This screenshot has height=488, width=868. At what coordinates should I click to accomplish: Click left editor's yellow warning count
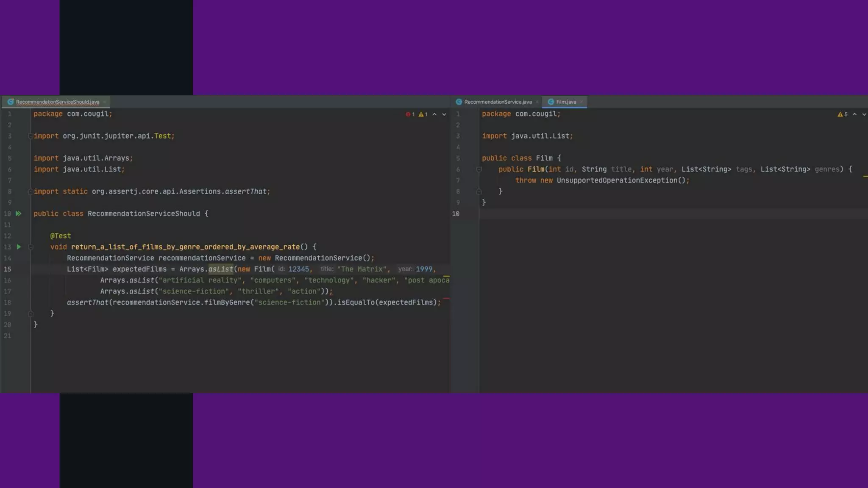point(423,114)
